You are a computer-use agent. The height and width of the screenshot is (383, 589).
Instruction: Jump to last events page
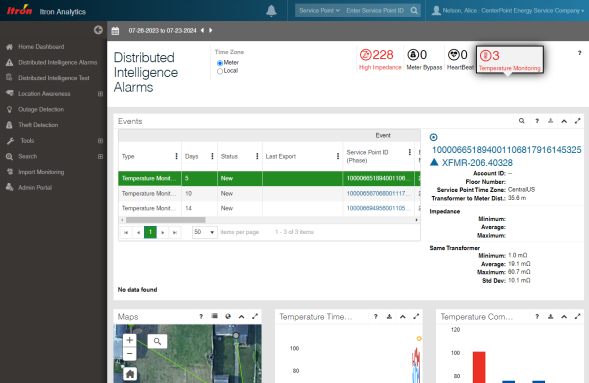175,232
